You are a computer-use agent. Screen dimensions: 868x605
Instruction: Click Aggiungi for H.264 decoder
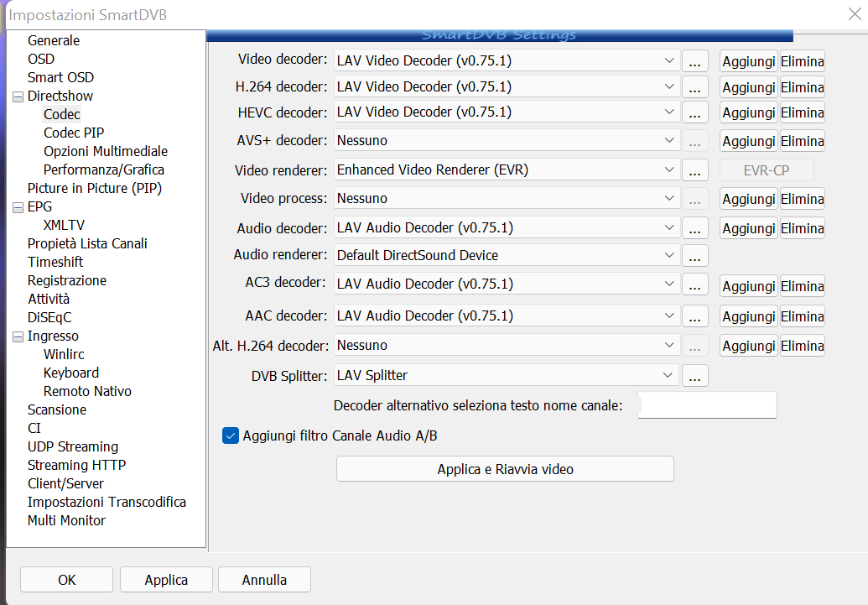click(749, 87)
